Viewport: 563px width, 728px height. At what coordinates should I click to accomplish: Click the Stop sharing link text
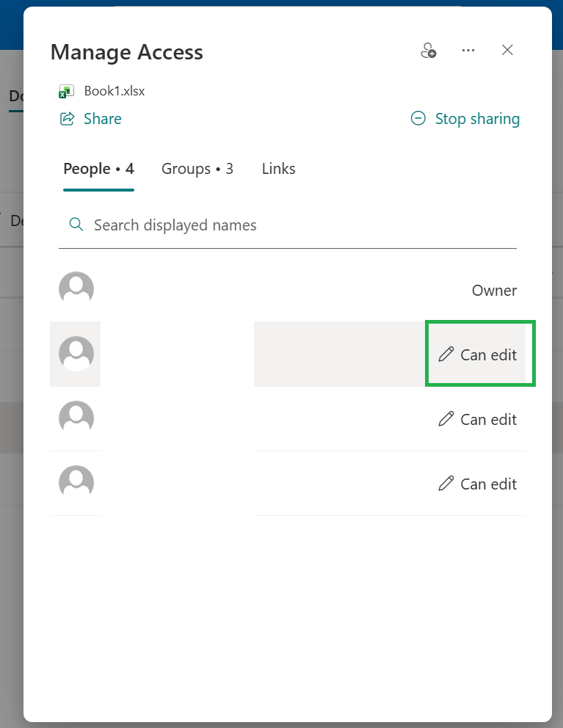(477, 119)
